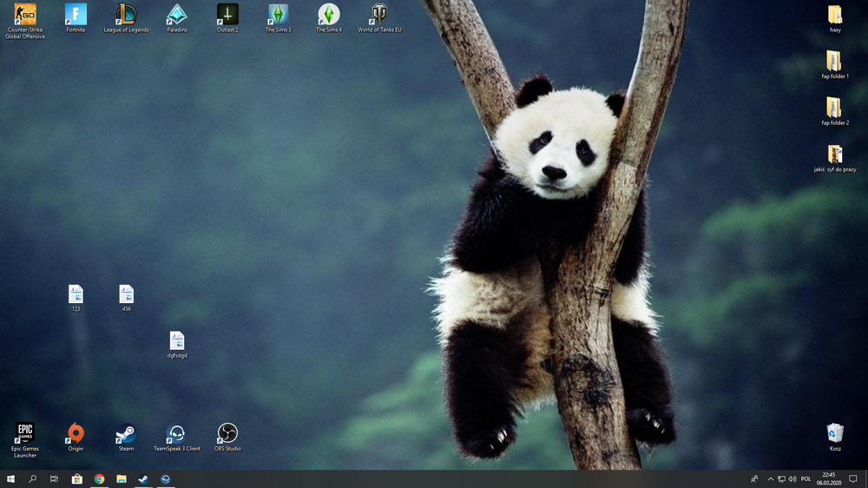Switch to Steam on the taskbar
Screen dimensions: 868x488
coord(143,479)
